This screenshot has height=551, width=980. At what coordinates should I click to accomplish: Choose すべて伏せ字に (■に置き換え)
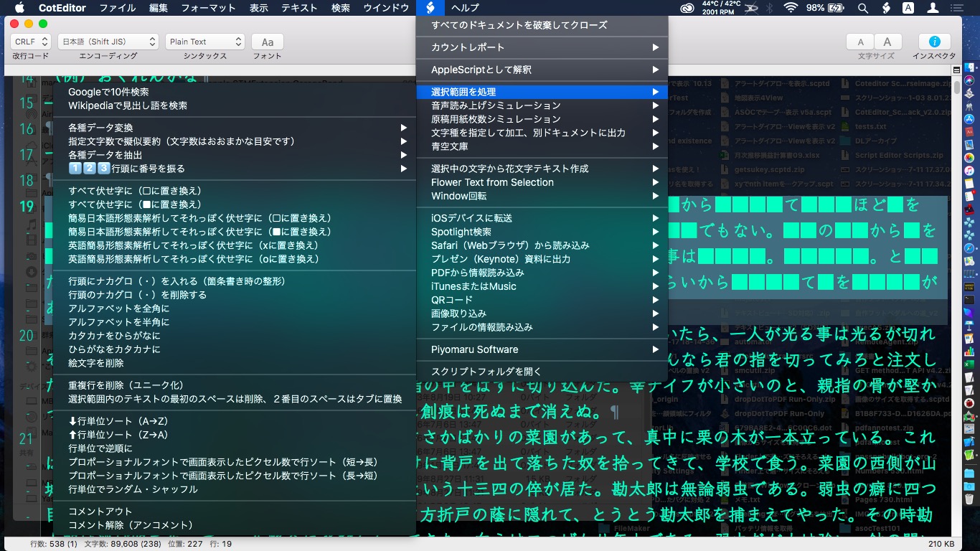pos(235,204)
